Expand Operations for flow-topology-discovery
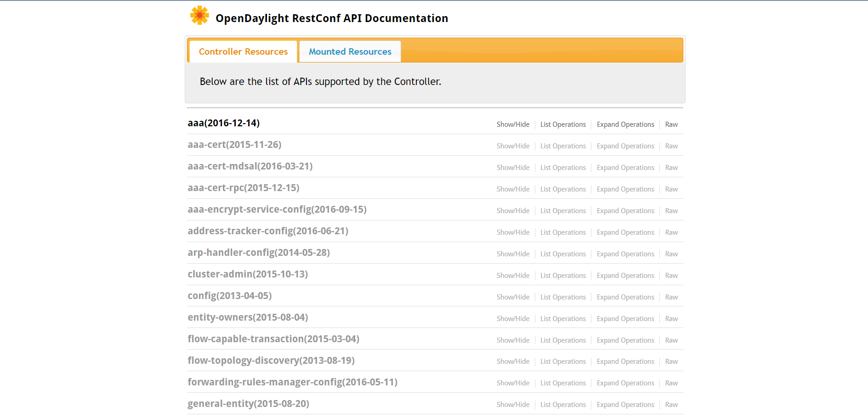 tap(625, 362)
